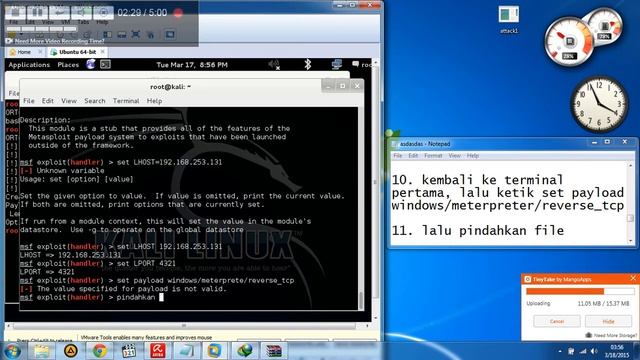
Task: Click Notepad scrollbar up arrow
Action: (x=631, y=165)
